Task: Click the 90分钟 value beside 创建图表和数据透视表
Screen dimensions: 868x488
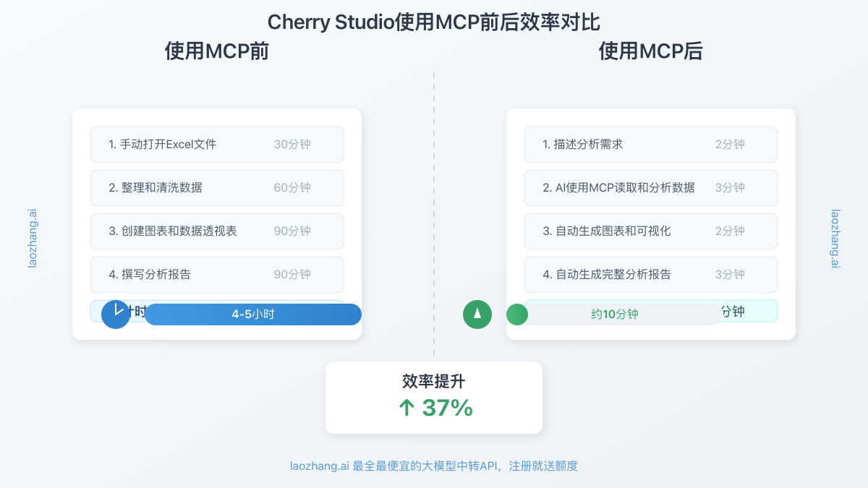Action: click(x=292, y=231)
